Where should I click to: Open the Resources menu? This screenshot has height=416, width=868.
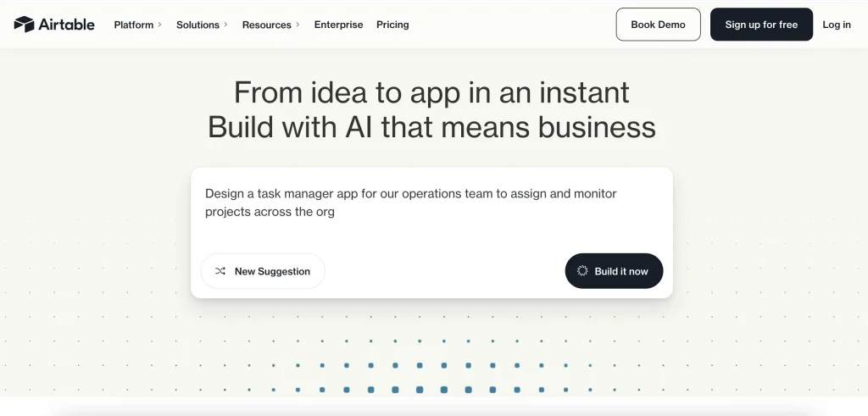coord(266,25)
